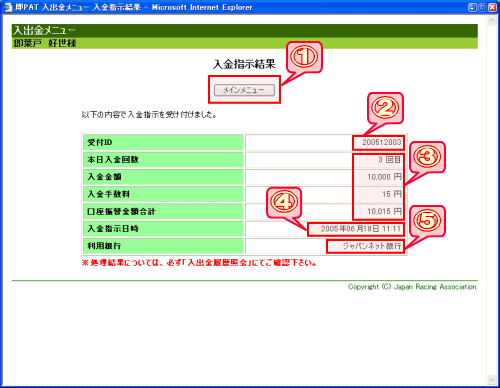
Task: Click the 入出金メニュー header bar
Action: (245, 31)
